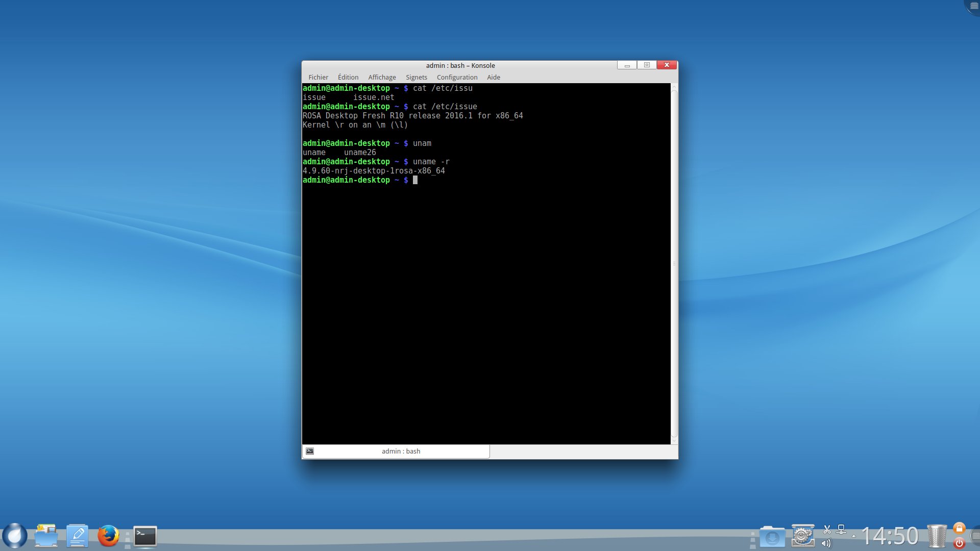Click the clipboard scissors tray icon
Viewport: 980px width, 551px height.
pyautogui.click(x=827, y=530)
